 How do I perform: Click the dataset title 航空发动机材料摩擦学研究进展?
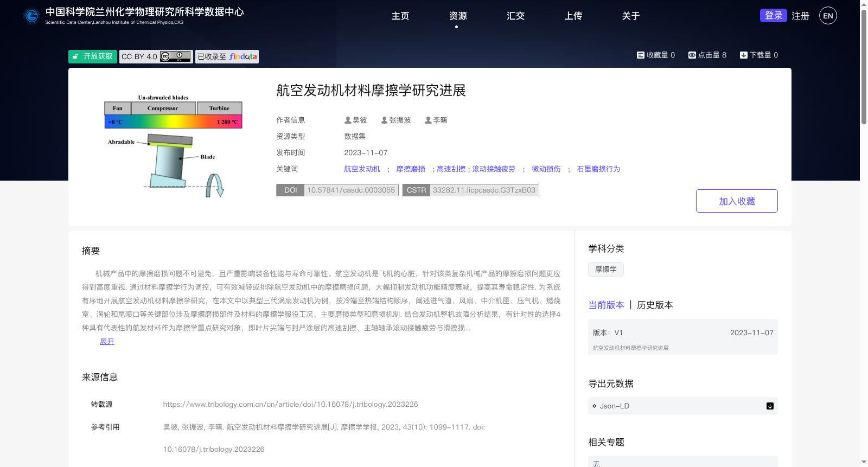coord(371,91)
